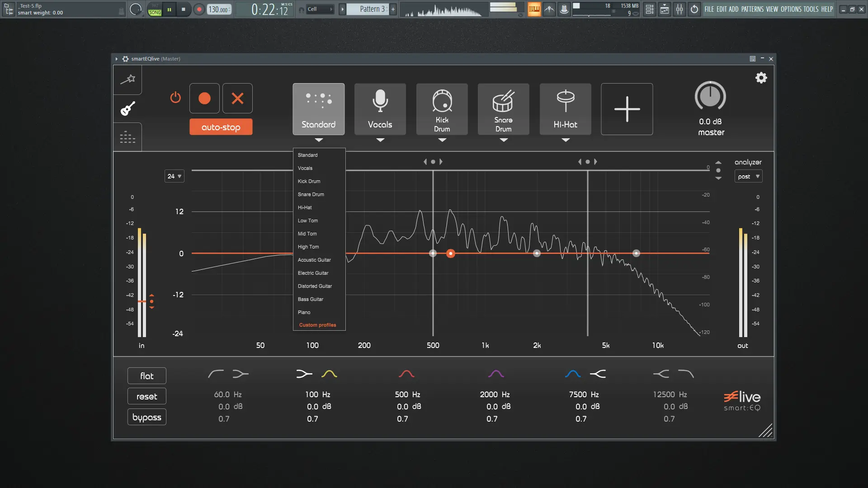Click the flat button

(146, 376)
